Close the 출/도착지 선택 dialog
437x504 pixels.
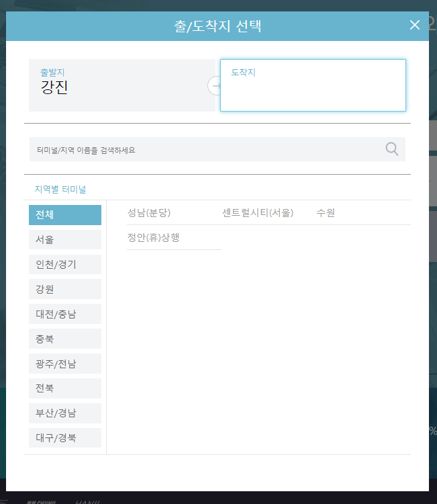pos(415,25)
